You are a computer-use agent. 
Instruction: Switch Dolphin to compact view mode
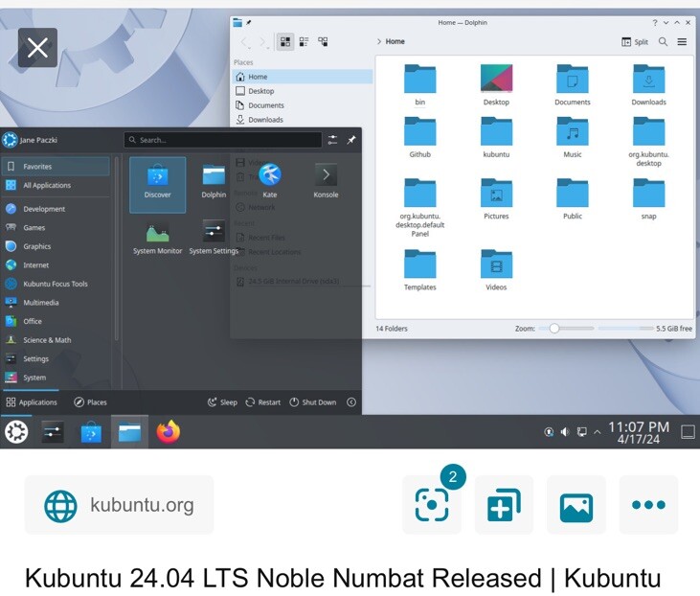pyautogui.click(x=304, y=41)
